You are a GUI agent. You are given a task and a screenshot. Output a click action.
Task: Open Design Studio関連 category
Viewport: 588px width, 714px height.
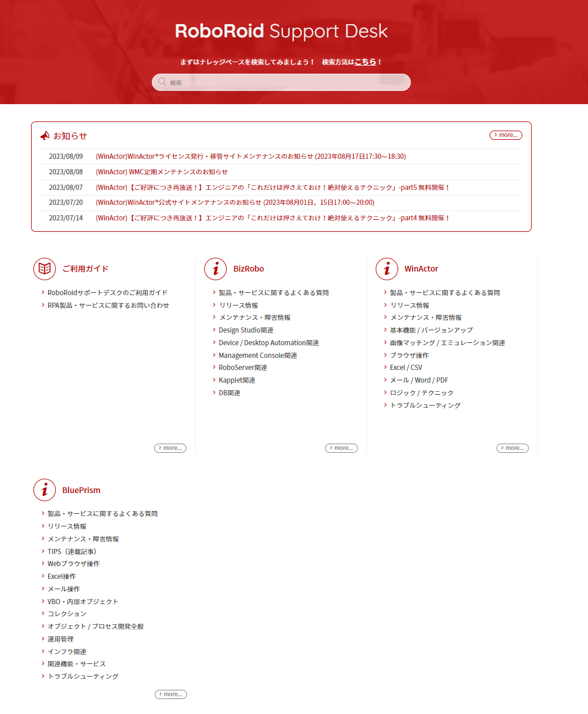point(246,330)
